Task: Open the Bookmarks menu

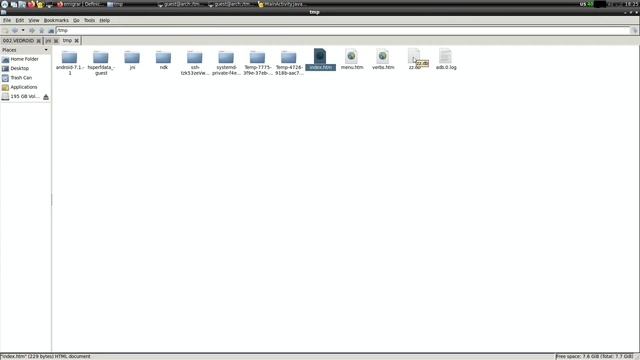Action: 56,20
